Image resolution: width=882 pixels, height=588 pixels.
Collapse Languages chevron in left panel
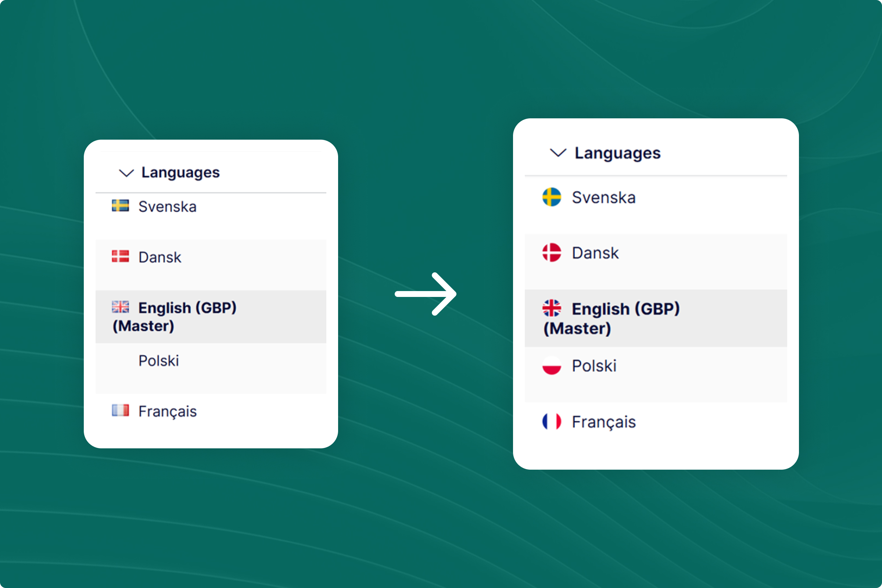126,173
